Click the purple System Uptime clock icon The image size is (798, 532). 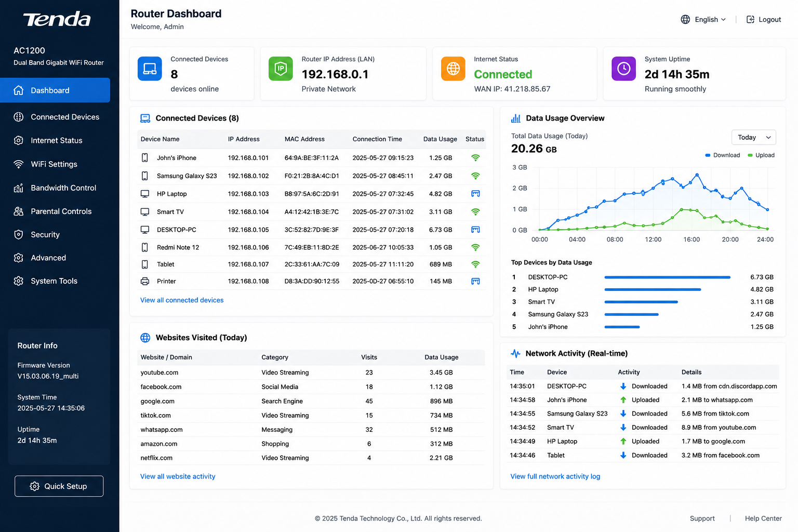pyautogui.click(x=623, y=69)
